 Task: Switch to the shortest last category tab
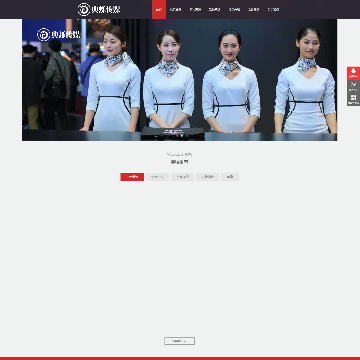tap(230, 177)
